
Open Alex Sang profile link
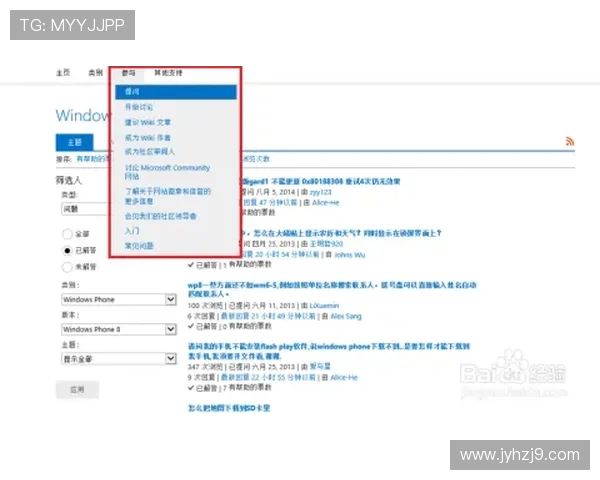coord(346,316)
